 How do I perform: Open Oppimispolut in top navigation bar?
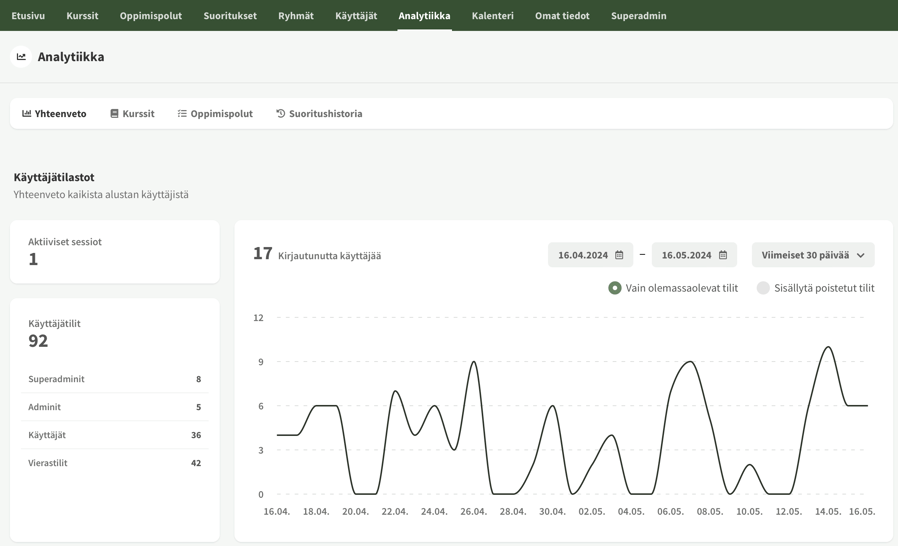click(x=151, y=15)
